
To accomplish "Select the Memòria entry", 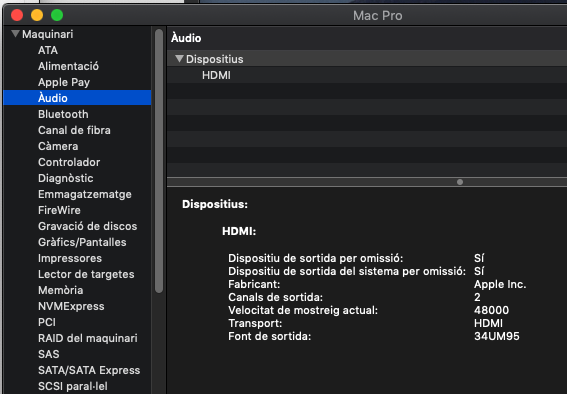I will [x=60, y=290].
